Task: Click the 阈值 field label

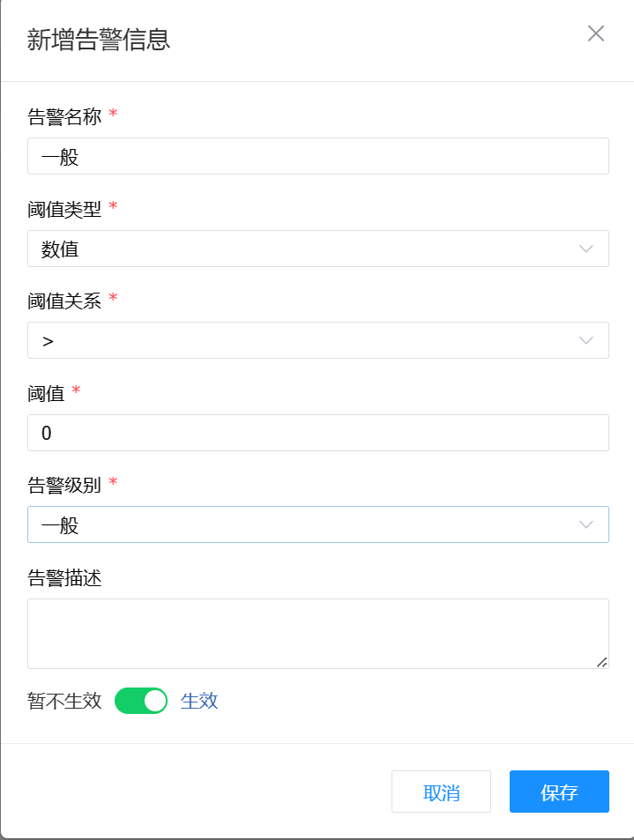Action: coord(46,393)
